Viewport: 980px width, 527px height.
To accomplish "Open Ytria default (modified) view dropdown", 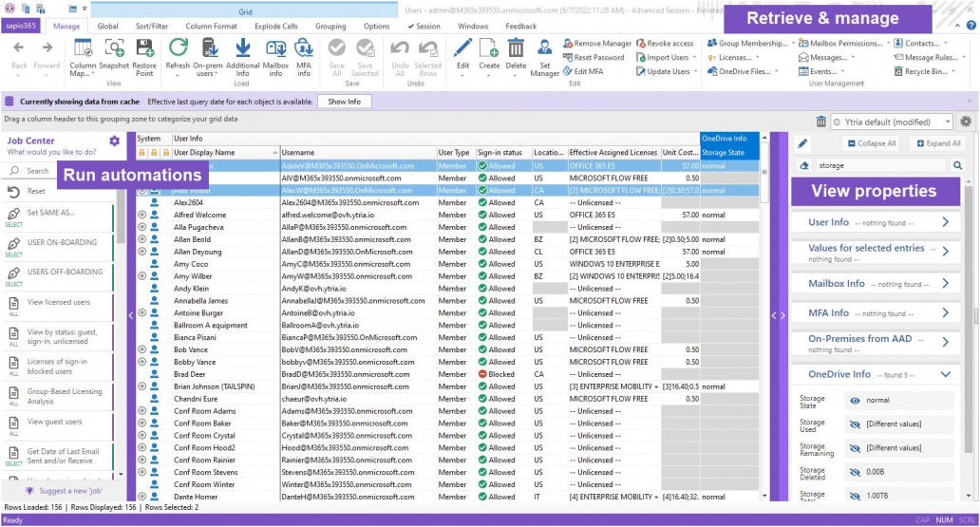I will tap(893, 122).
